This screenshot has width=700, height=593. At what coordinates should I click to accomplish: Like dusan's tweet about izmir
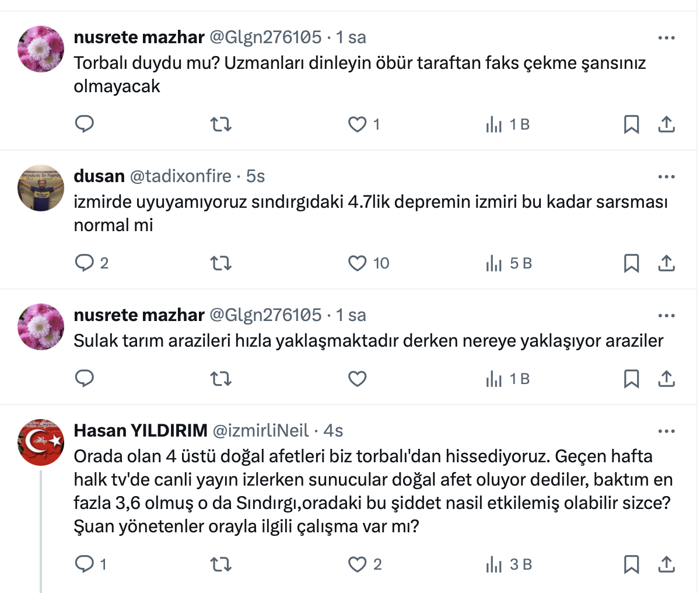(x=357, y=263)
